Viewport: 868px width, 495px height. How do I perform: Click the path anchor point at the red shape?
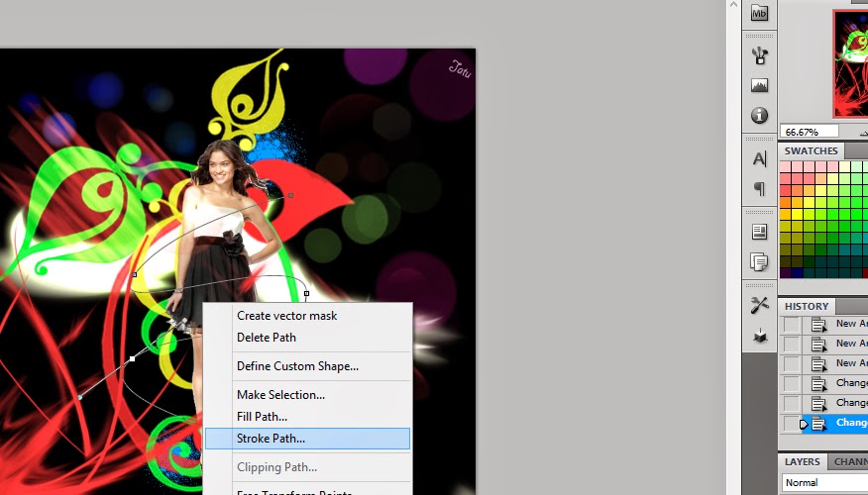click(291, 195)
